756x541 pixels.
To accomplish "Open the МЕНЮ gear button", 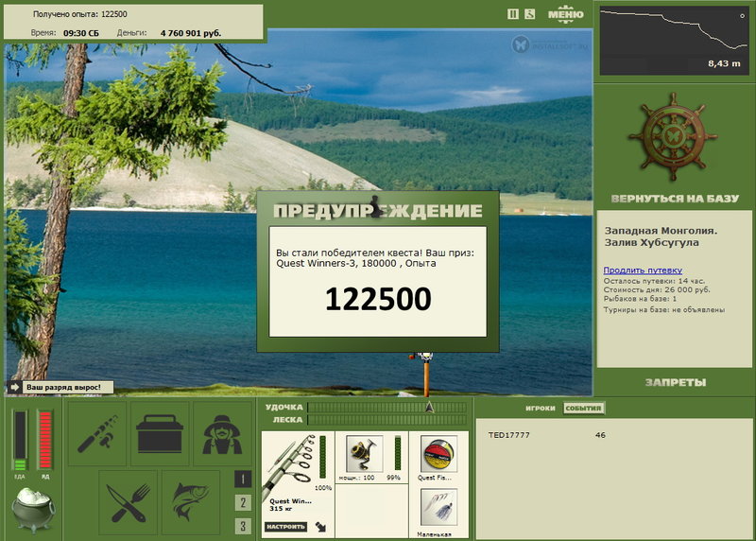I will [x=565, y=13].
